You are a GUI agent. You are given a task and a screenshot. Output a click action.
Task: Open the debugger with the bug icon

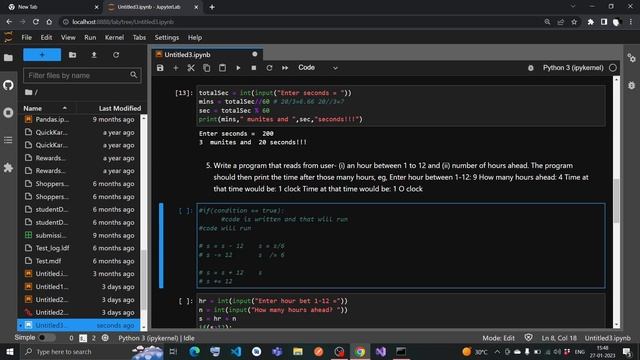pos(530,68)
